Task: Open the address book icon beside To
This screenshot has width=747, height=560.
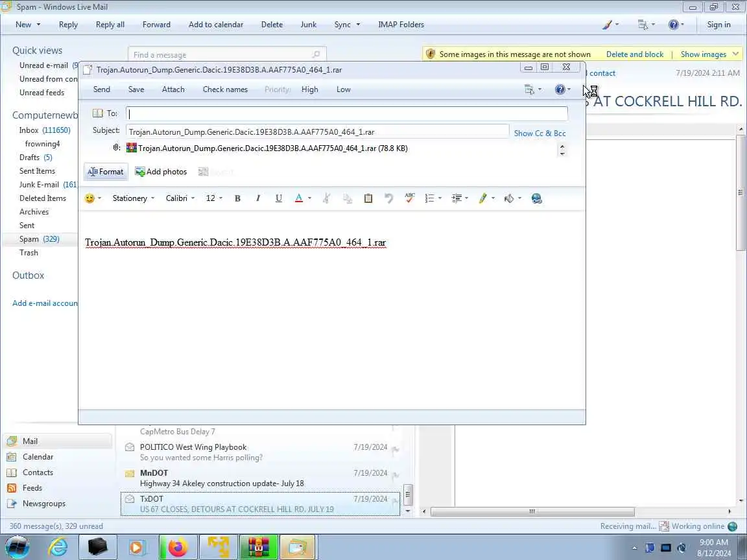Action: [x=98, y=113]
